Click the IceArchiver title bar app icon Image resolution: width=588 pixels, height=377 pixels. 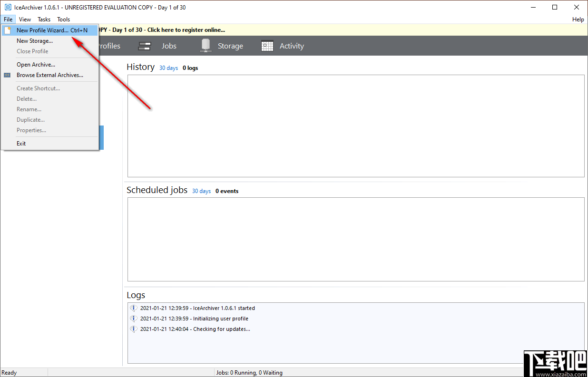(x=8, y=7)
